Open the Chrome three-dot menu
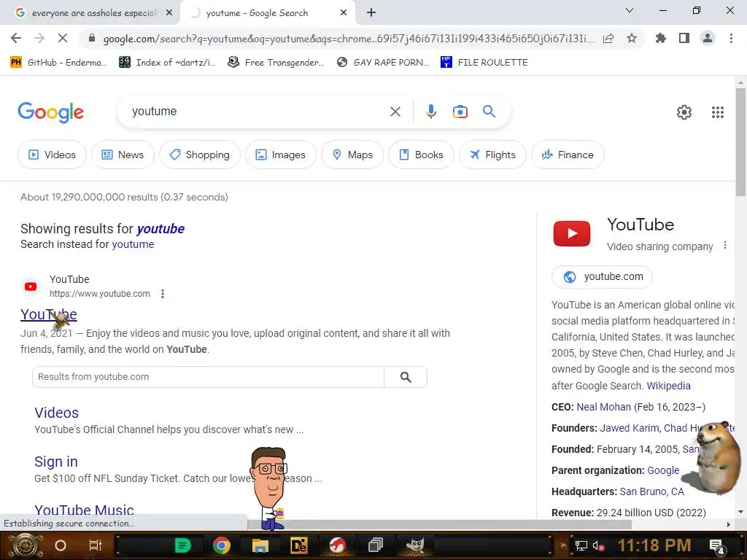 click(x=731, y=38)
